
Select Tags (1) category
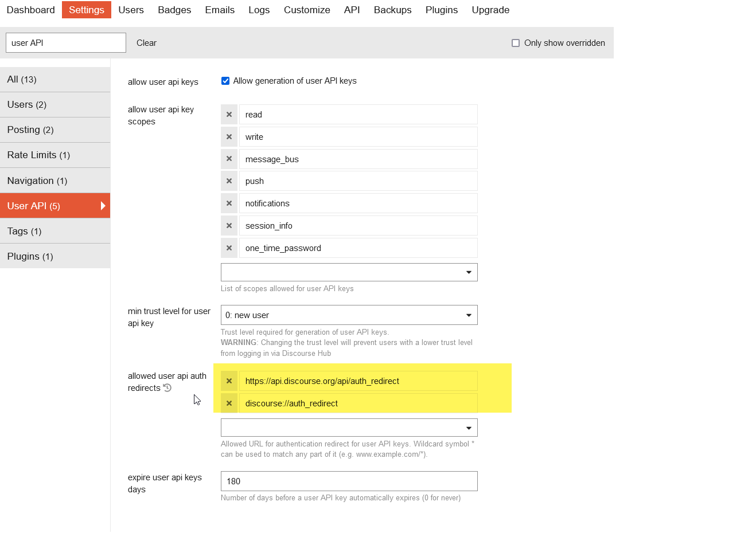click(55, 231)
